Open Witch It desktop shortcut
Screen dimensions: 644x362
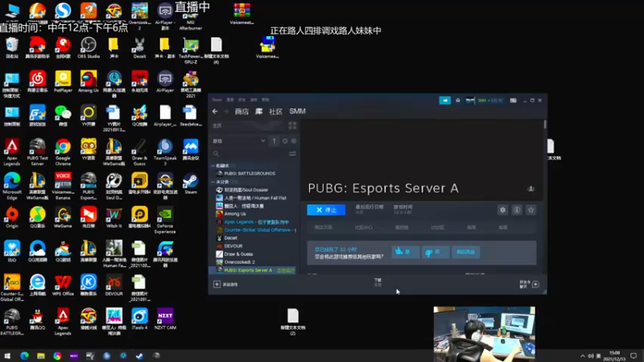[114, 217]
